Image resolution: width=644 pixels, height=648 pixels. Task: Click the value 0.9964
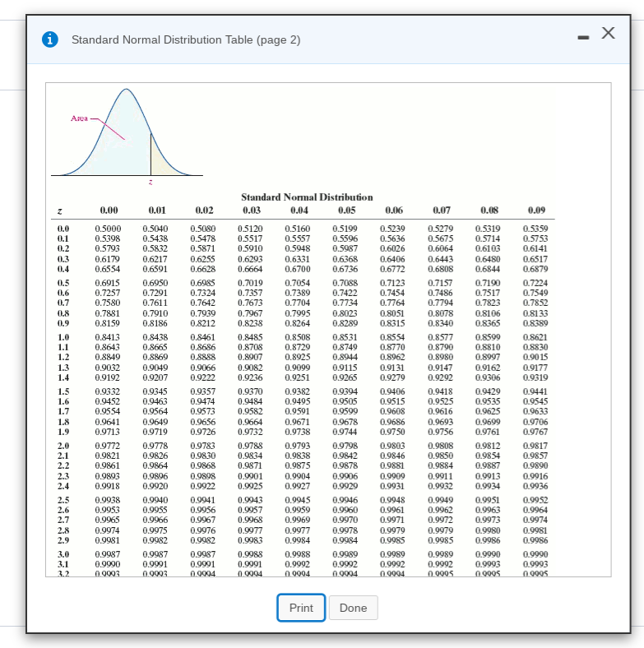tap(535, 510)
